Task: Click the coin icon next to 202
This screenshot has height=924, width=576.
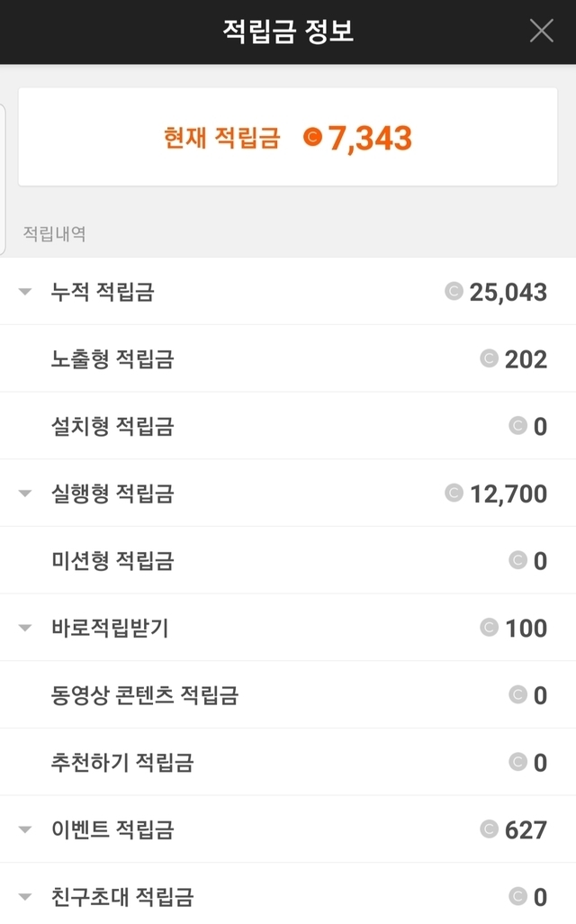Action: coord(489,358)
